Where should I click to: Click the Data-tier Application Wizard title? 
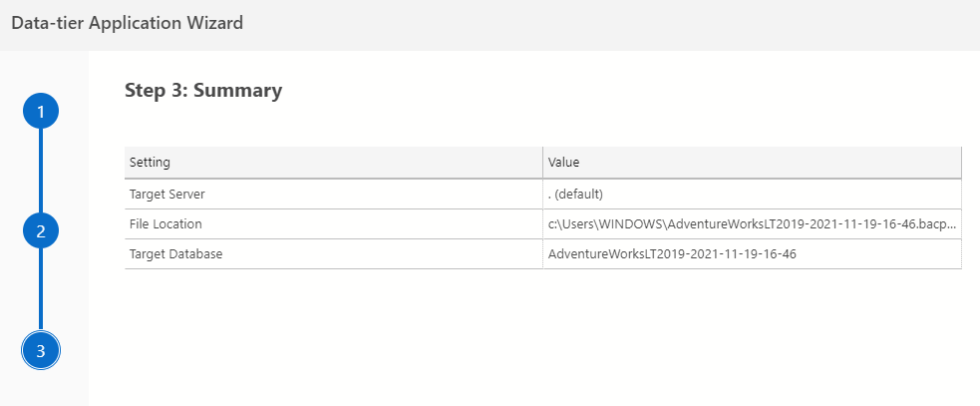coord(127,23)
